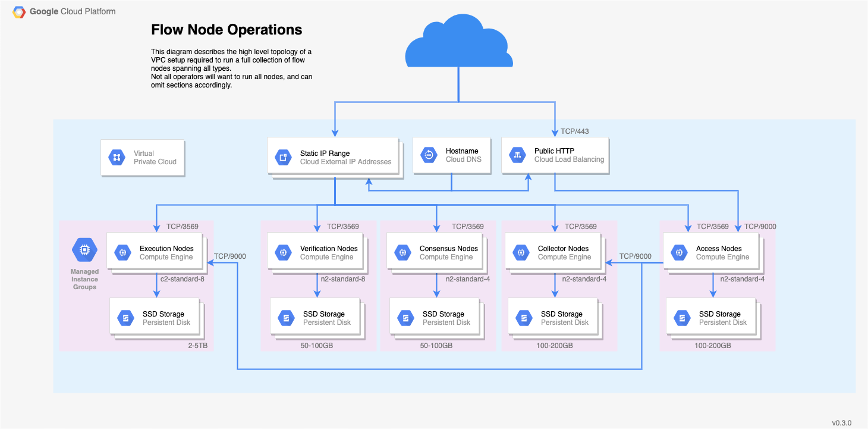This screenshot has width=868, height=429.
Task: Click the Collector Nodes title text
Action: pyautogui.click(x=563, y=249)
